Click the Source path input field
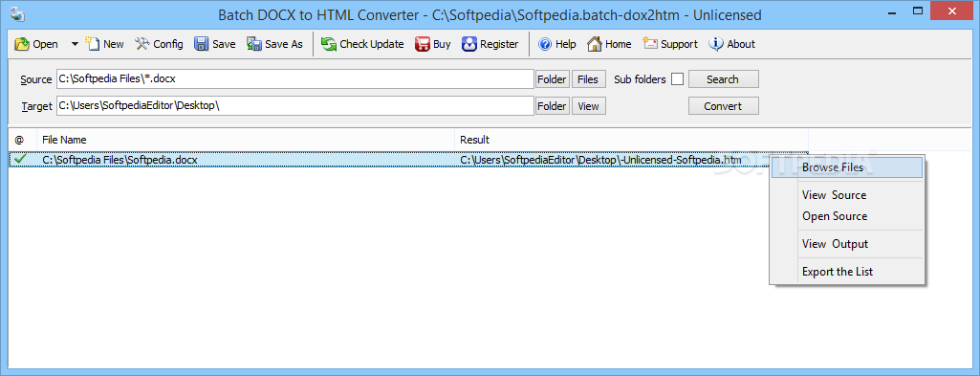 [295, 79]
